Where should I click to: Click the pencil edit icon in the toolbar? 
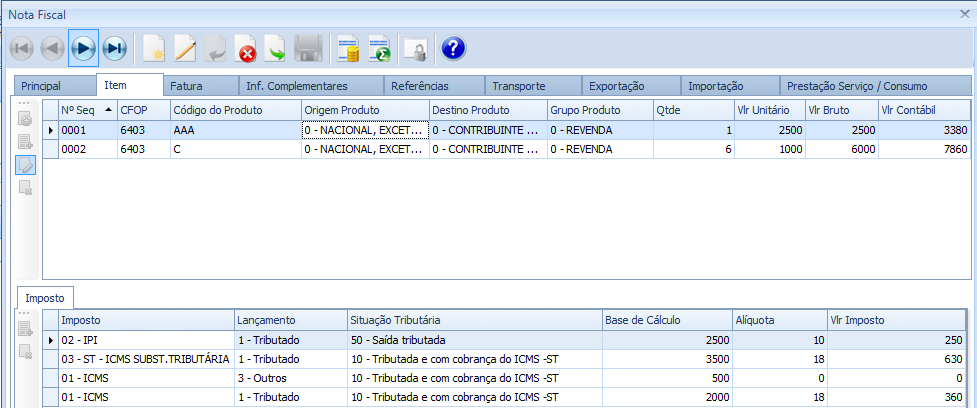[x=185, y=47]
